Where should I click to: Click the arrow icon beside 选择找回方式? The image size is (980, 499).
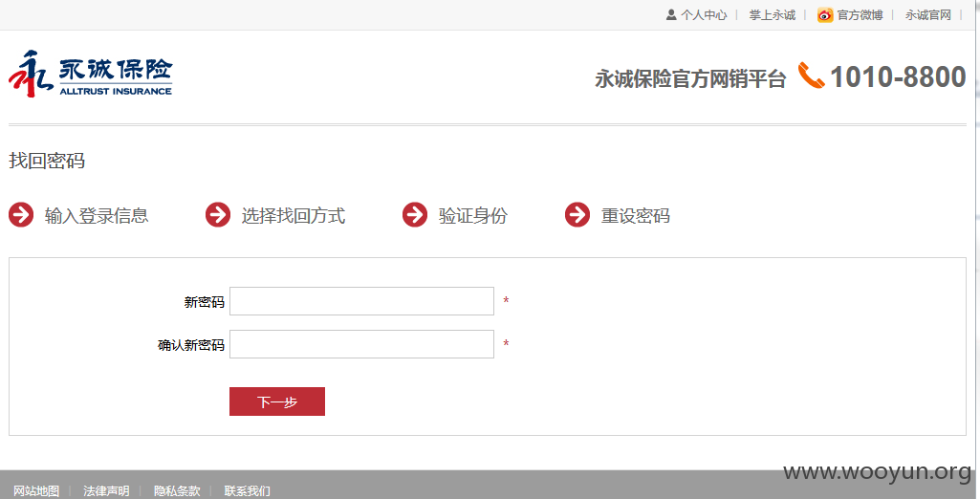click(218, 215)
